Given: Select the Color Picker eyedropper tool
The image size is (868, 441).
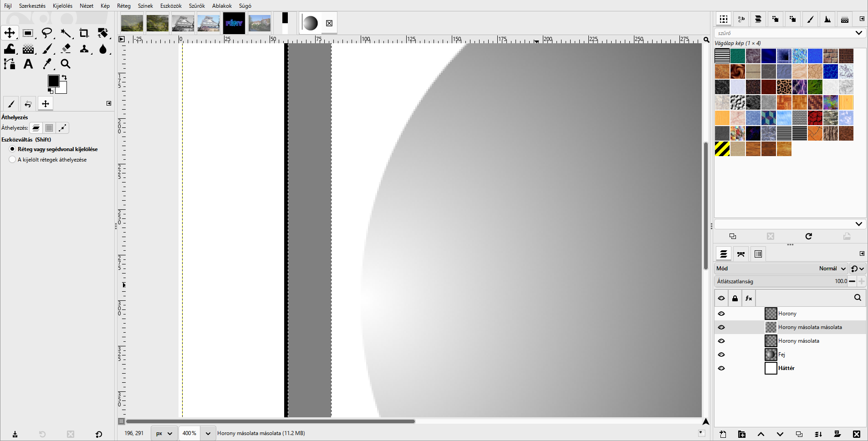Looking at the screenshot, I should coord(47,64).
